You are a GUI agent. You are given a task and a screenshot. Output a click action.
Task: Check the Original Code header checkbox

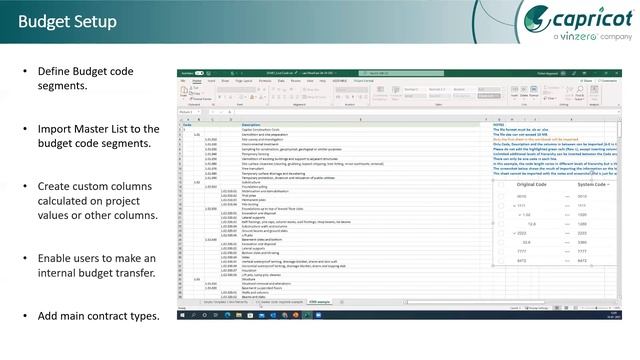click(x=501, y=185)
